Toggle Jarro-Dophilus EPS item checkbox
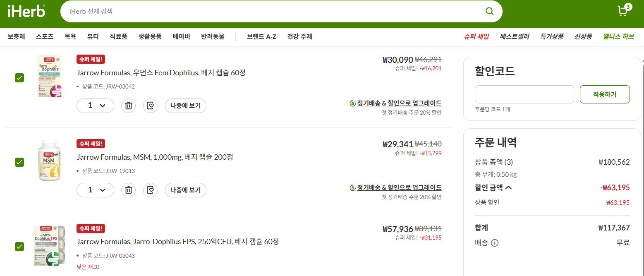The height and width of the screenshot is (276, 644). click(x=19, y=247)
